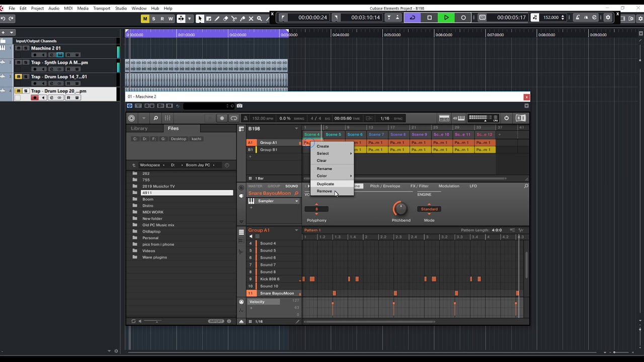The width and height of the screenshot is (644, 362).
Task: Adjust the Pitchbend knob
Action: [400, 208]
